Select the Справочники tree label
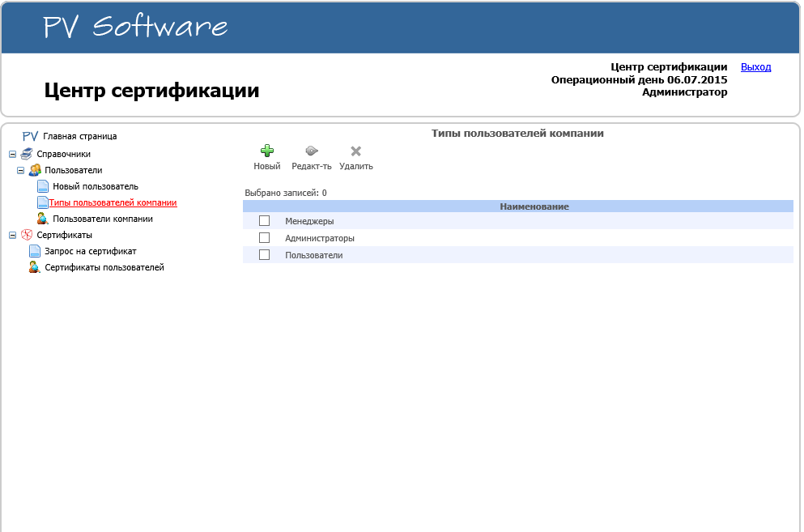Screen dimensions: 804x532 64,154
